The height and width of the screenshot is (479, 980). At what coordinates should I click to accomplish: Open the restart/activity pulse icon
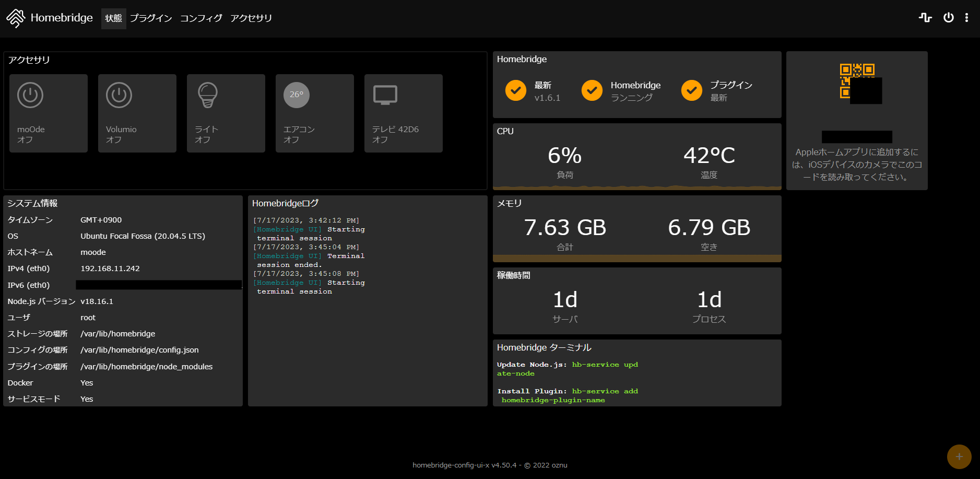925,18
